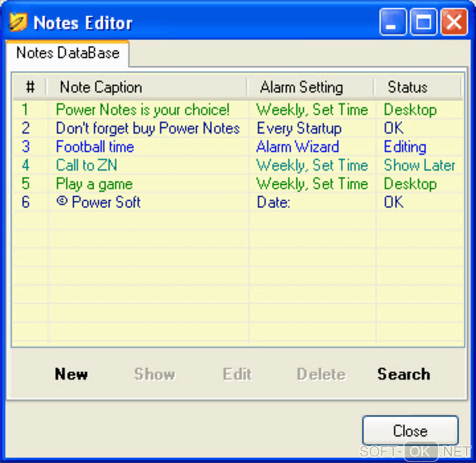
Task: Click the disabled Show button
Action: (155, 374)
